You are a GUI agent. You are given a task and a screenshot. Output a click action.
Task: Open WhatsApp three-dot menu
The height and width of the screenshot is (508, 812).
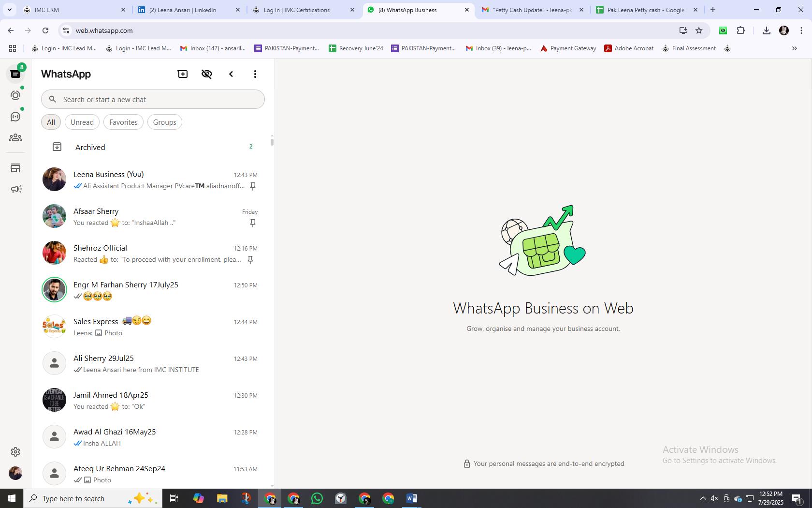(x=255, y=74)
